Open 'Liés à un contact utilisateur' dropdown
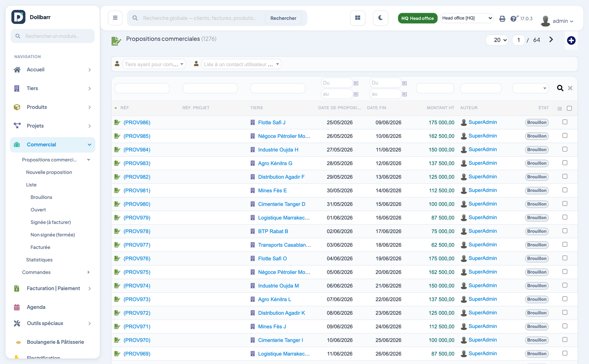This screenshot has width=589, height=364. click(241, 64)
